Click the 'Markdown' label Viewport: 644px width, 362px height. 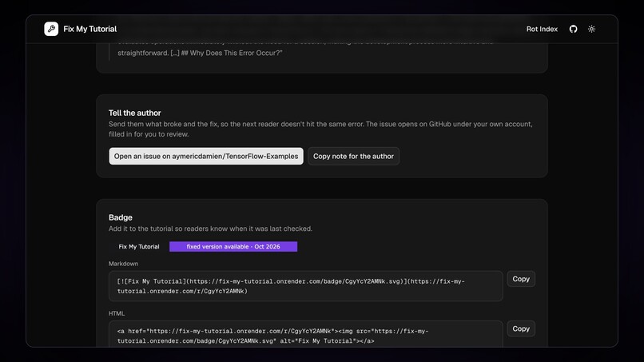coord(123,264)
